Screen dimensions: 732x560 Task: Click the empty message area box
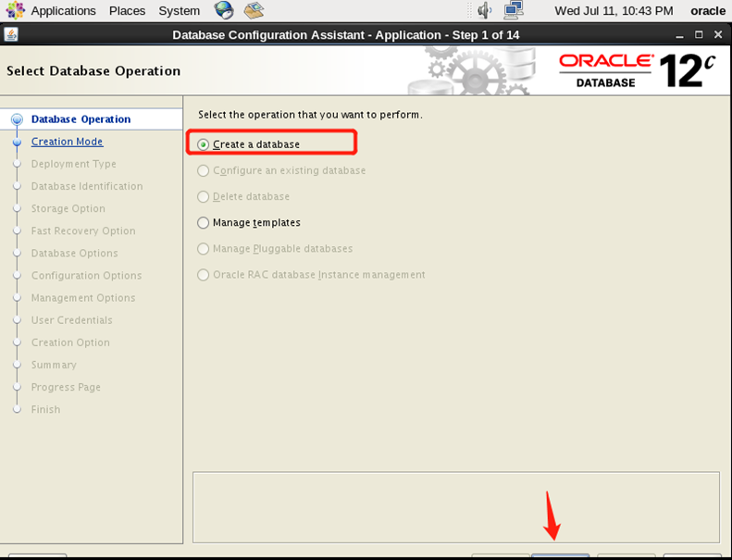pyautogui.click(x=456, y=507)
